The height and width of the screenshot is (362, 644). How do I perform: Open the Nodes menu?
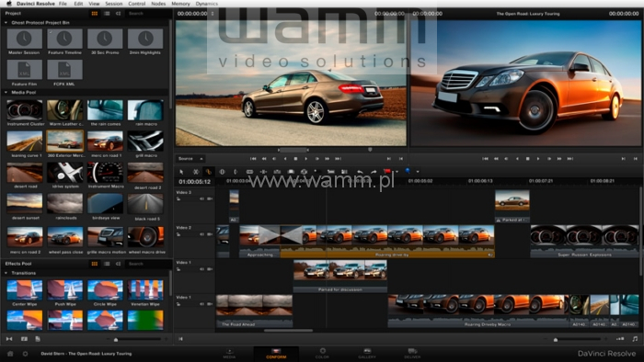158,4
